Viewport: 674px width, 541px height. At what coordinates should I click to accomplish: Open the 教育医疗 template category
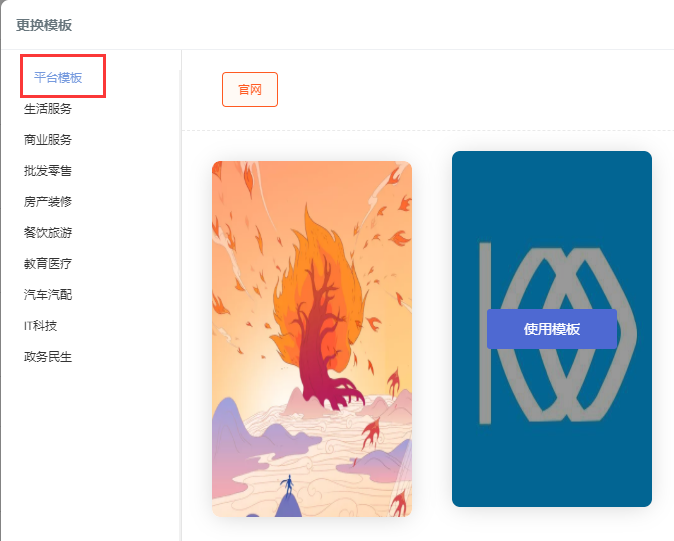click(x=48, y=263)
